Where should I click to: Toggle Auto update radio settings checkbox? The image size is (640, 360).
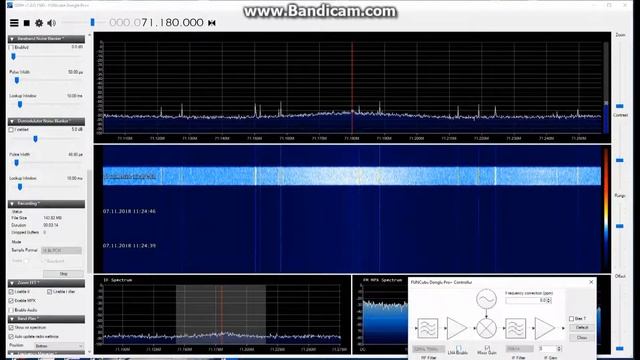coord(11,337)
